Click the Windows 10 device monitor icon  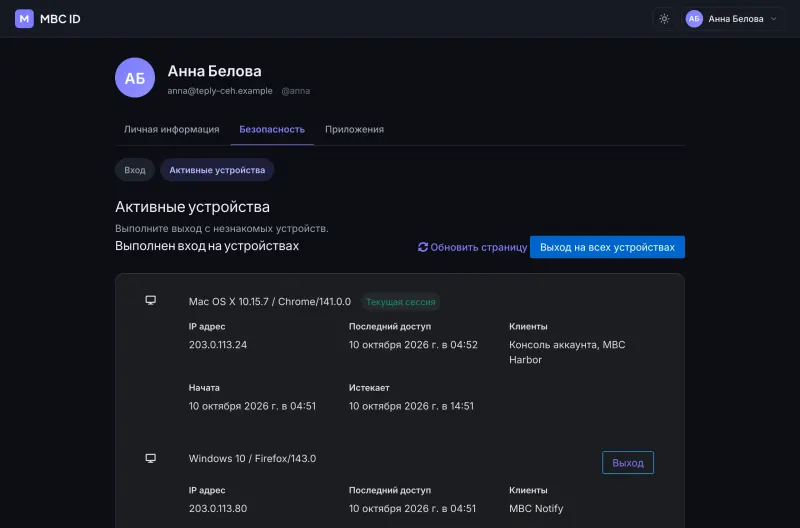point(151,458)
